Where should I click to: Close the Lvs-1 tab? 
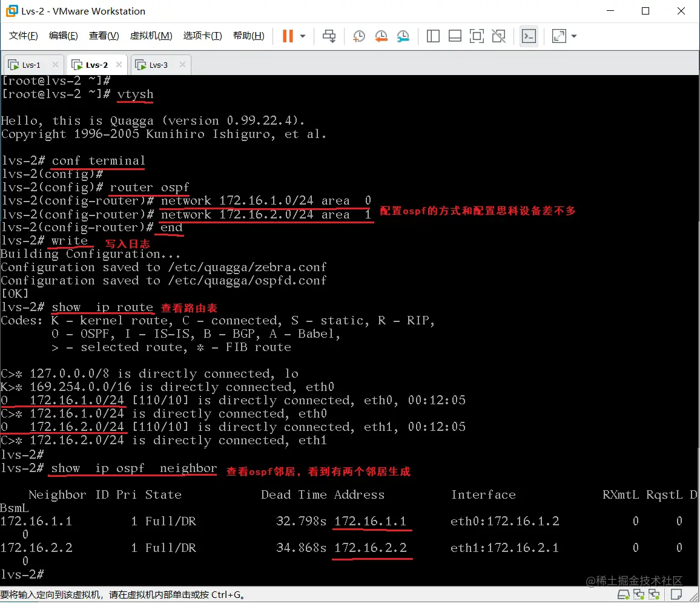pos(55,65)
